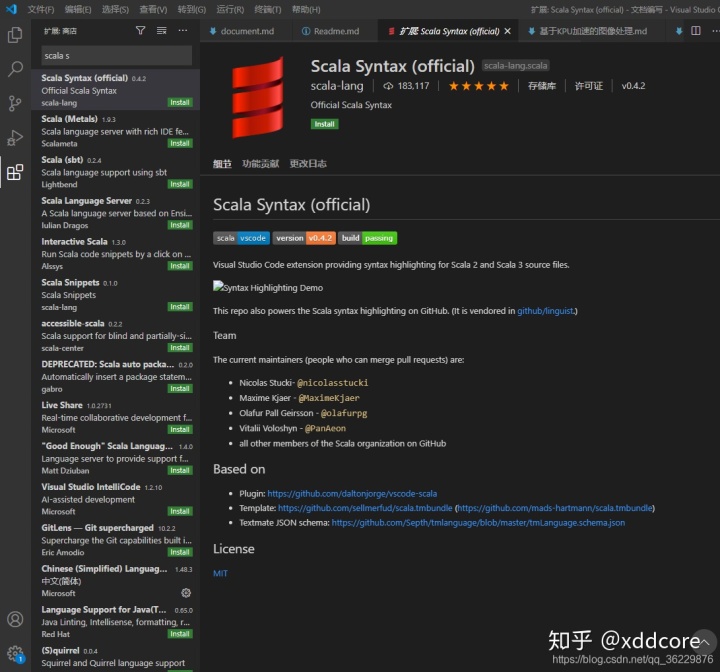Select the 细节 details tab

point(222,164)
